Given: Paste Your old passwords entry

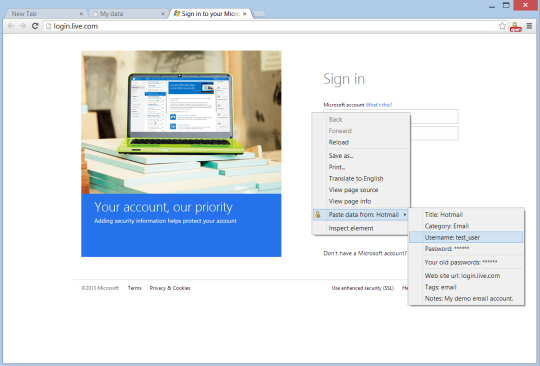Looking at the screenshot, I should click(466, 262).
